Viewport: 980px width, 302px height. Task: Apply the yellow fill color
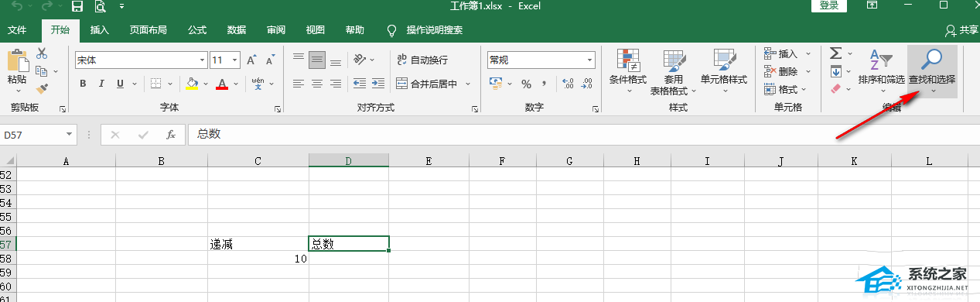click(192, 84)
